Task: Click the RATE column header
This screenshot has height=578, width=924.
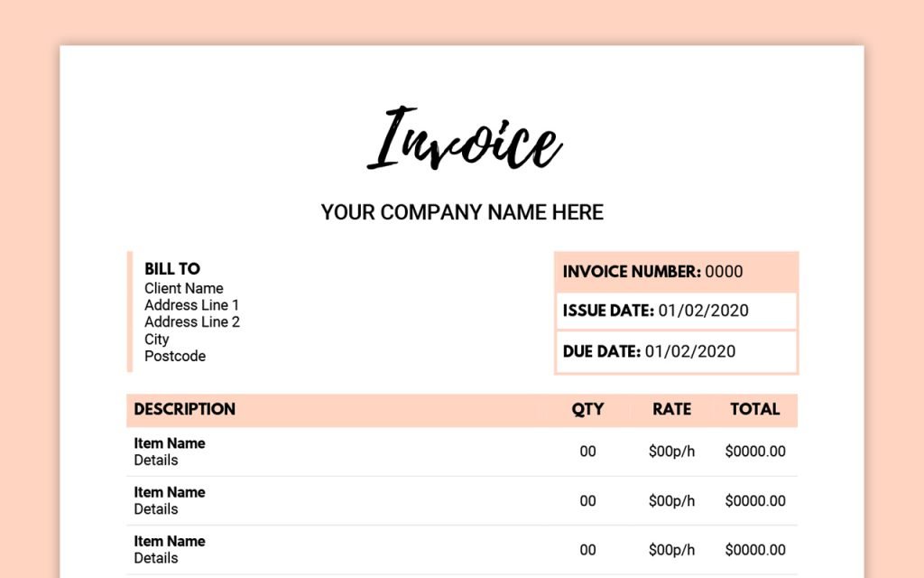Action: 671,409
